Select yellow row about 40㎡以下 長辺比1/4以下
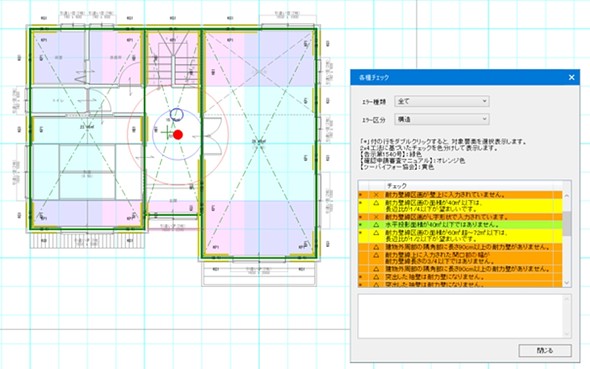The height and width of the screenshot is (369, 590). click(x=461, y=206)
